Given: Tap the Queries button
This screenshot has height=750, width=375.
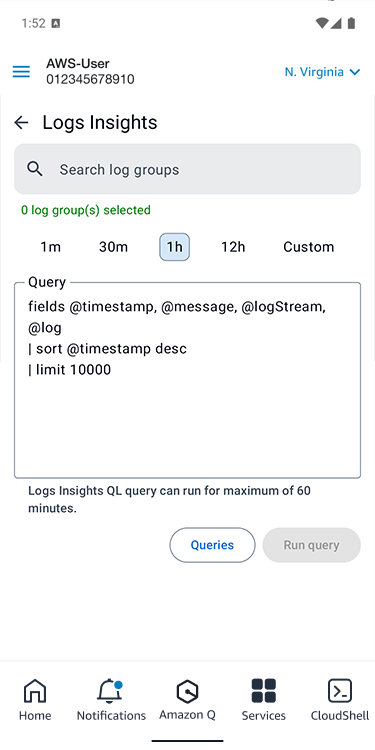Looking at the screenshot, I should click(212, 545).
